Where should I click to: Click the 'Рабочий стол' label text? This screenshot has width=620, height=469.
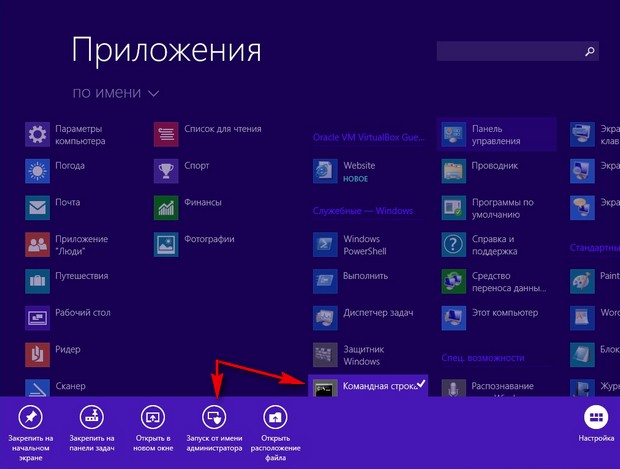pos(83,312)
